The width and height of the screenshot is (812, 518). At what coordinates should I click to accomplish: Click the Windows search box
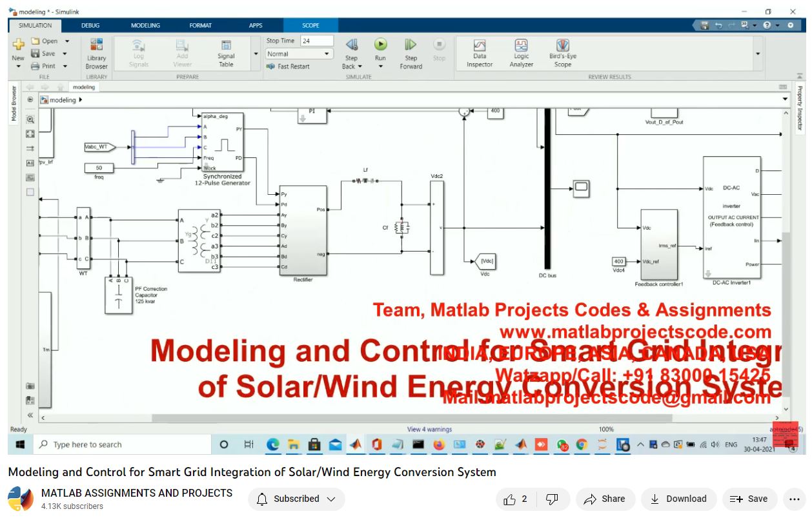click(x=123, y=444)
